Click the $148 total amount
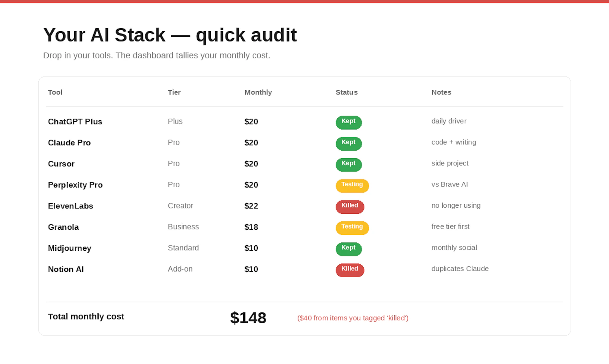The height and width of the screenshot is (364, 609). click(248, 318)
